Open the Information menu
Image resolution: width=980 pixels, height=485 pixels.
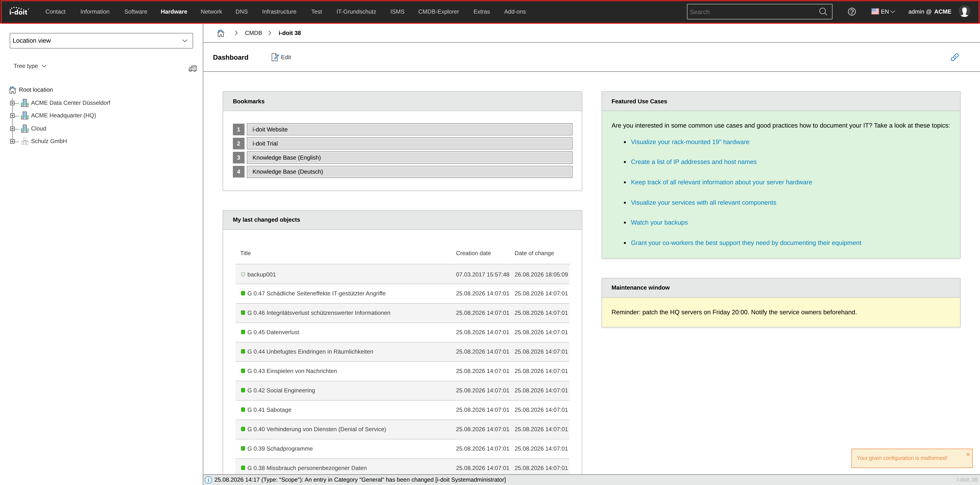(x=95, y=11)
